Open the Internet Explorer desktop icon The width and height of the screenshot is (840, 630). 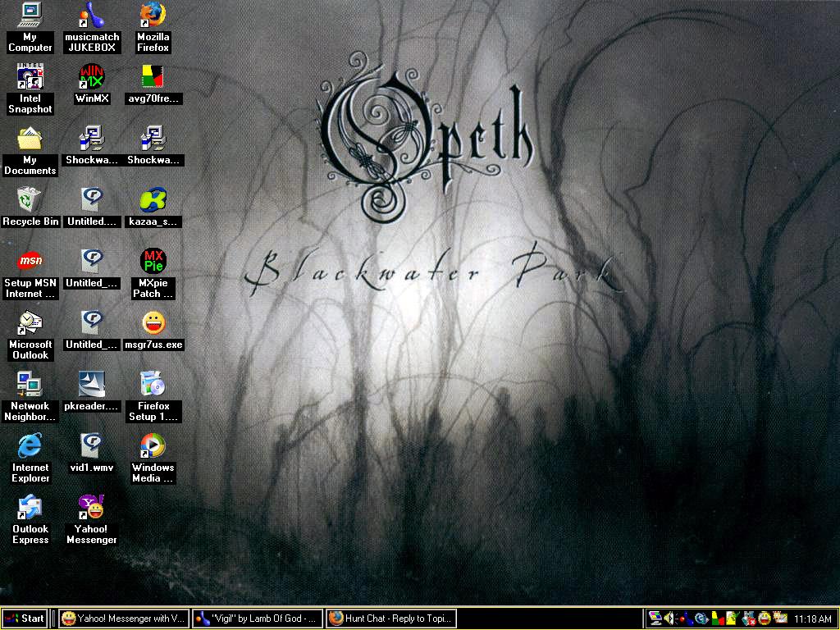pos(30,446)
